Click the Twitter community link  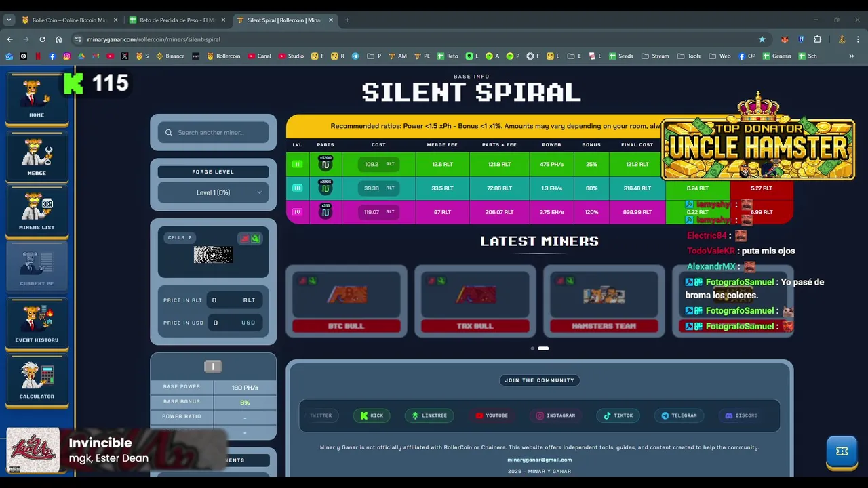pyautogui.click(x=321, y=415)
